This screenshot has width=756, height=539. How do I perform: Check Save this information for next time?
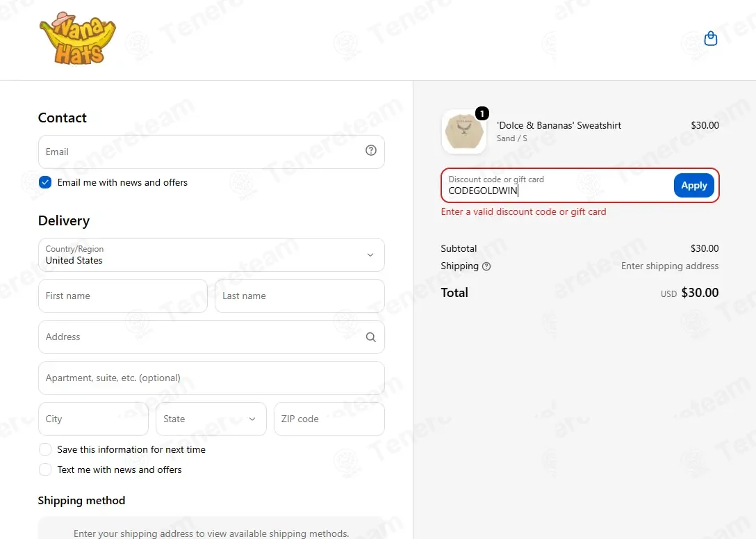(x=45, y=450)
